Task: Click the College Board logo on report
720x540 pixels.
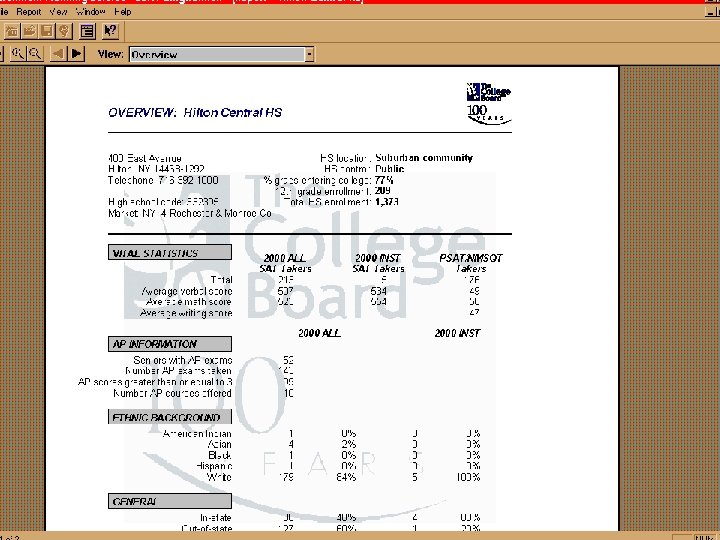Action: pyautogui.click(x=489, y=103)
